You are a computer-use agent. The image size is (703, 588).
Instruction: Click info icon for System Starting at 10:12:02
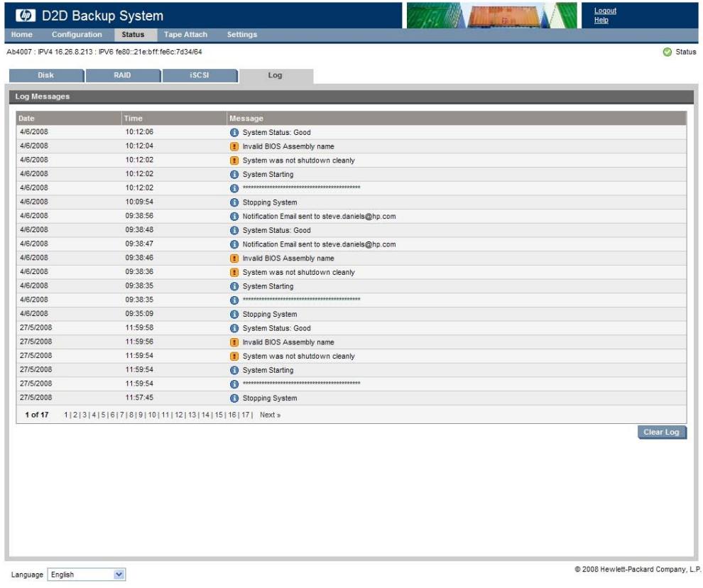(x=234, y=174)
